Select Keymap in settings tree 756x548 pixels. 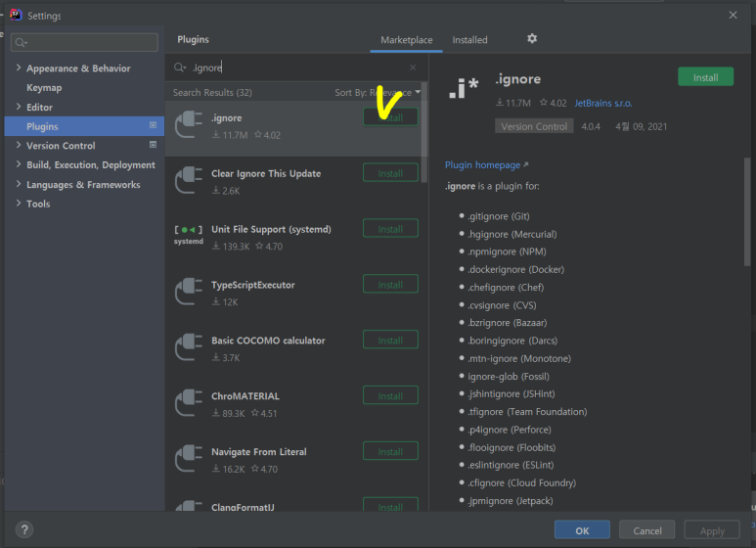(44, 88)
